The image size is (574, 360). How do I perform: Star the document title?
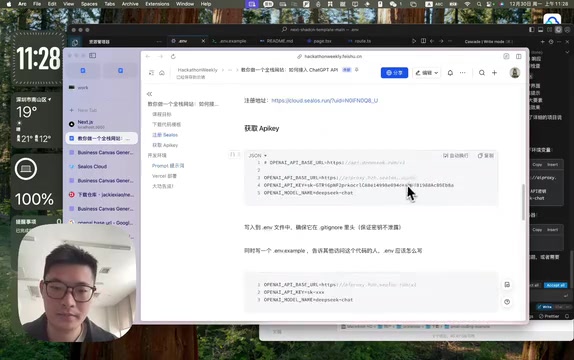coord(357,70)
